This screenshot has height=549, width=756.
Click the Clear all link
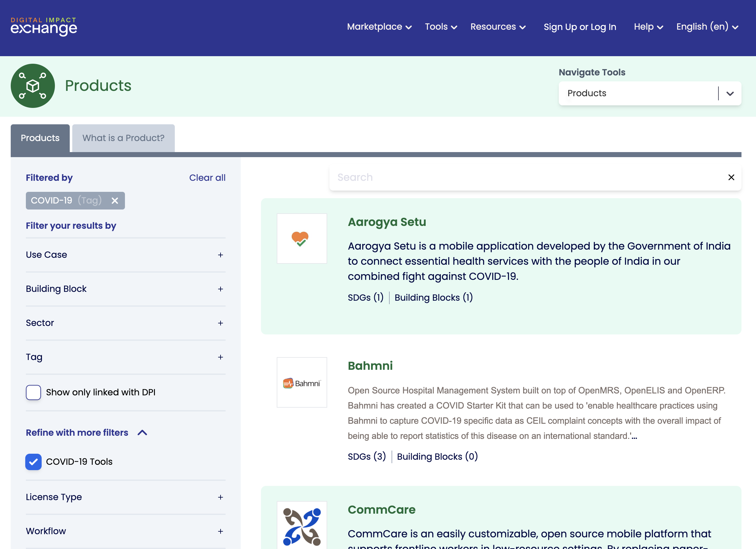pos(207,178)
